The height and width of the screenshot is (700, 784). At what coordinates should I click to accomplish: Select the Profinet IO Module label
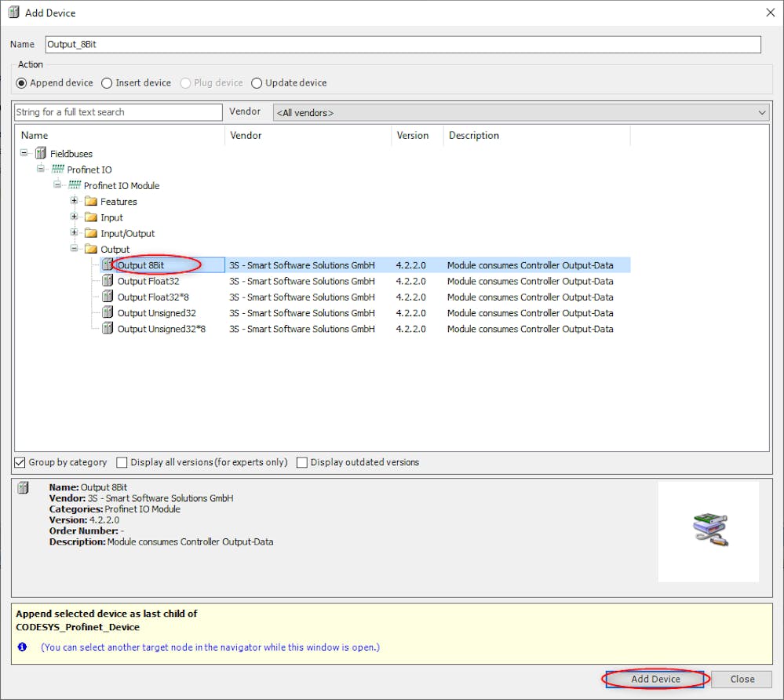[x=122, y=185]
